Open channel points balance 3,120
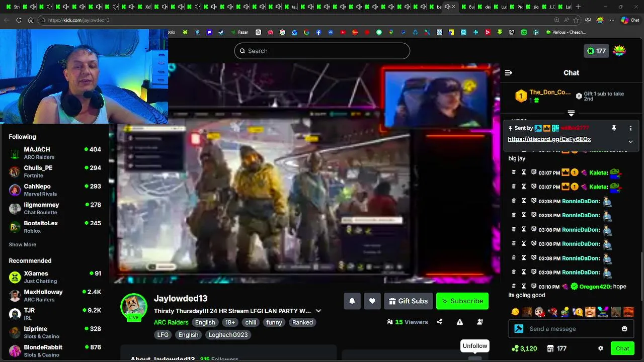This screenshot has width=644, height=362. [524, 348]
